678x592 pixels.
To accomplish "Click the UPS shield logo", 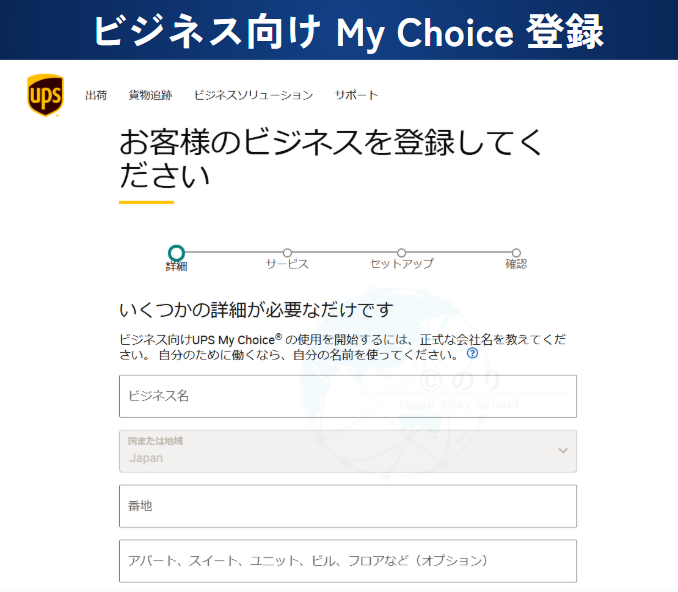I will (45, 95).
